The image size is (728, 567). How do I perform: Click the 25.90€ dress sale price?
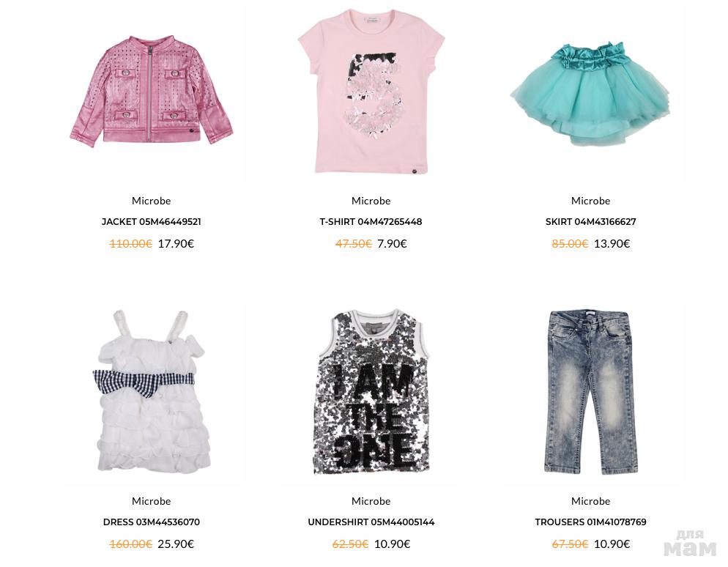176,544
